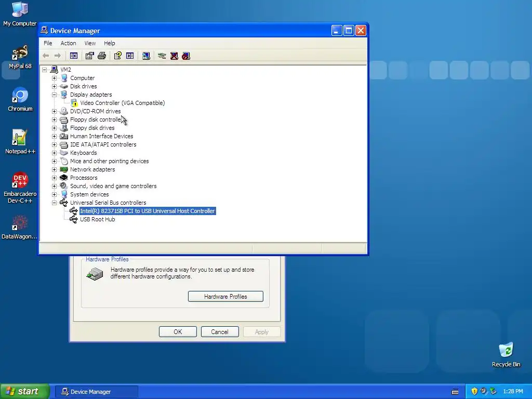The width and height of the screenshot is (532, 399).
Task: Click the warning icon beside Video Controller
Action: [x=74, y=103]
